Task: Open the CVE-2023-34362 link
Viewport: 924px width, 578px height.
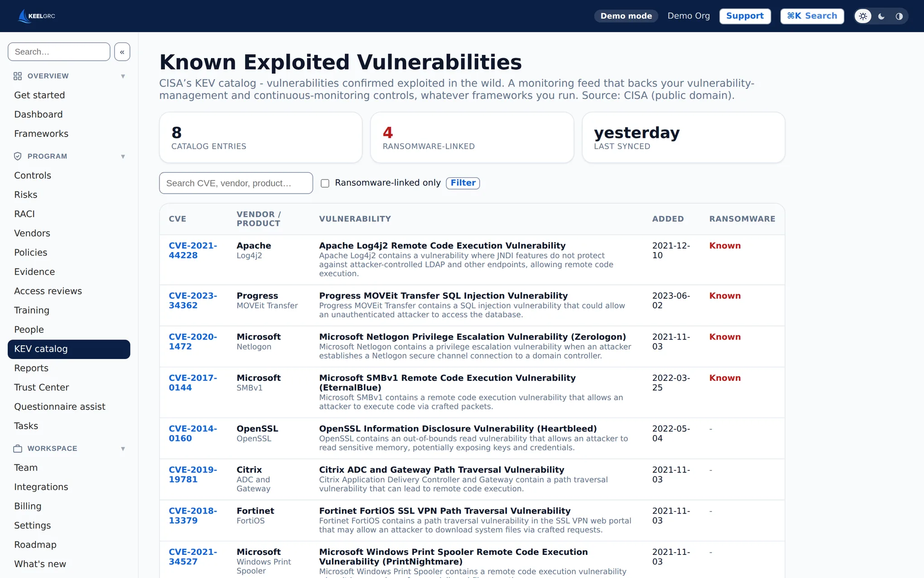Action: (193, 301)
